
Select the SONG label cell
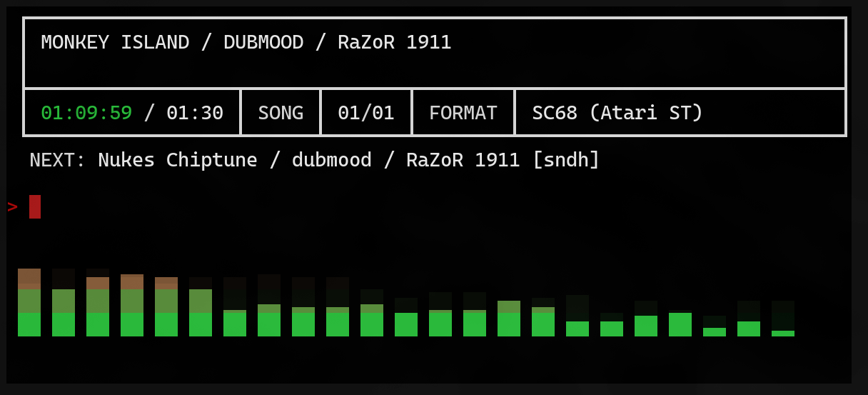tap(281, 113)
